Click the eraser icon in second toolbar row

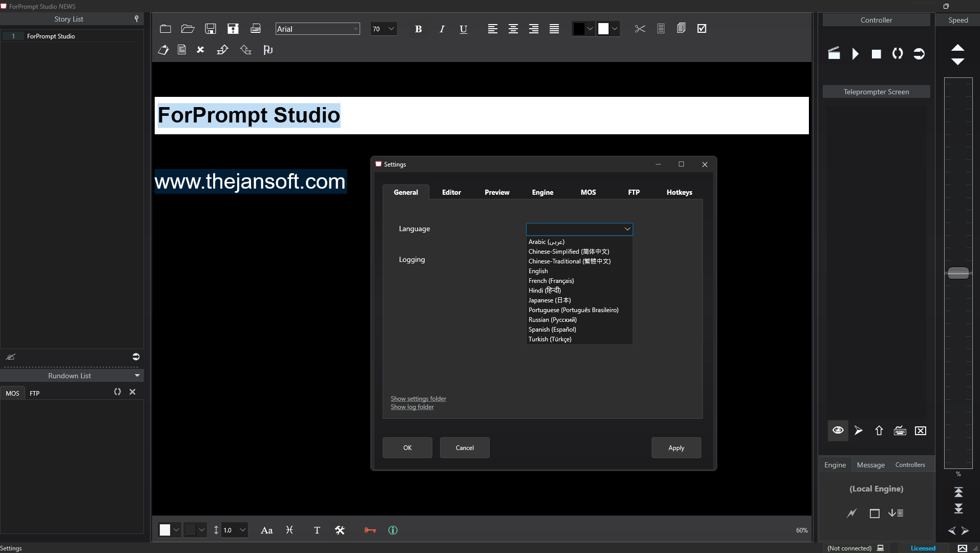click(x=163, y=50)
